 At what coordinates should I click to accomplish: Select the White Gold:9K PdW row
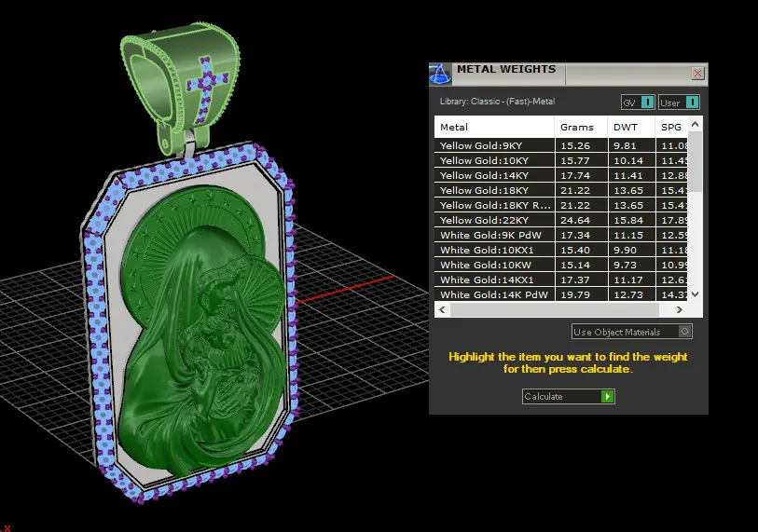point(560,236)
